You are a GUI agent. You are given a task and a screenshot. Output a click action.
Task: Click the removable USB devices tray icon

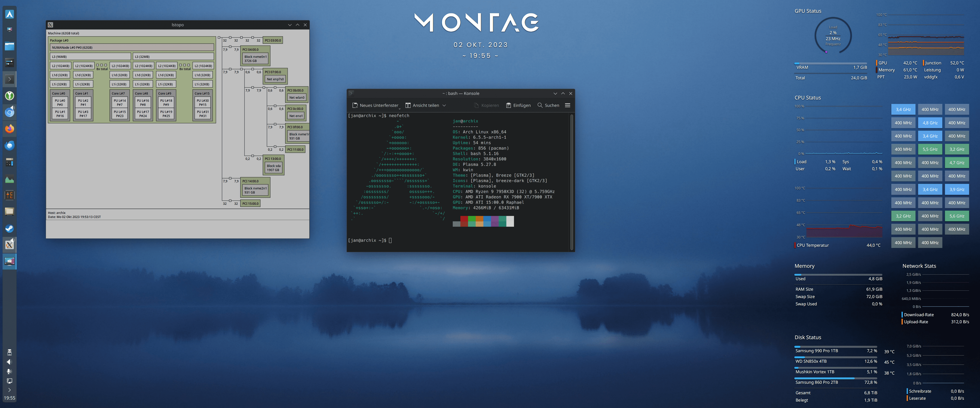click(9, 352)
